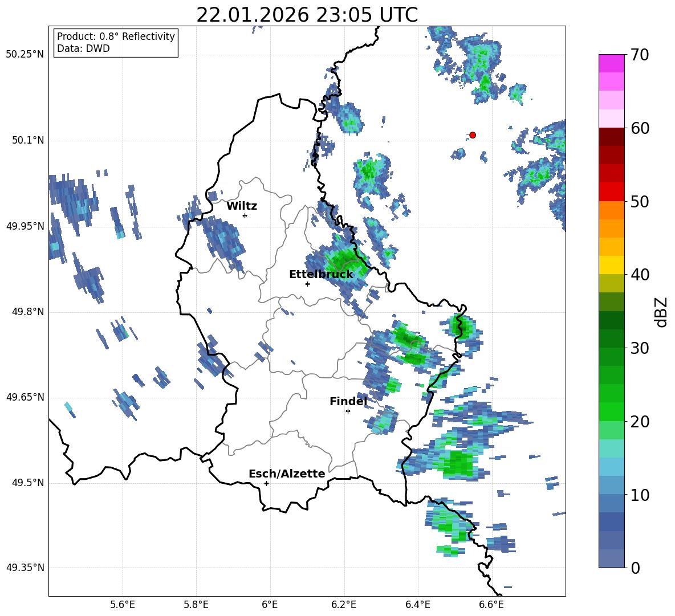Click the Wiltz city label

click(242, 206)
